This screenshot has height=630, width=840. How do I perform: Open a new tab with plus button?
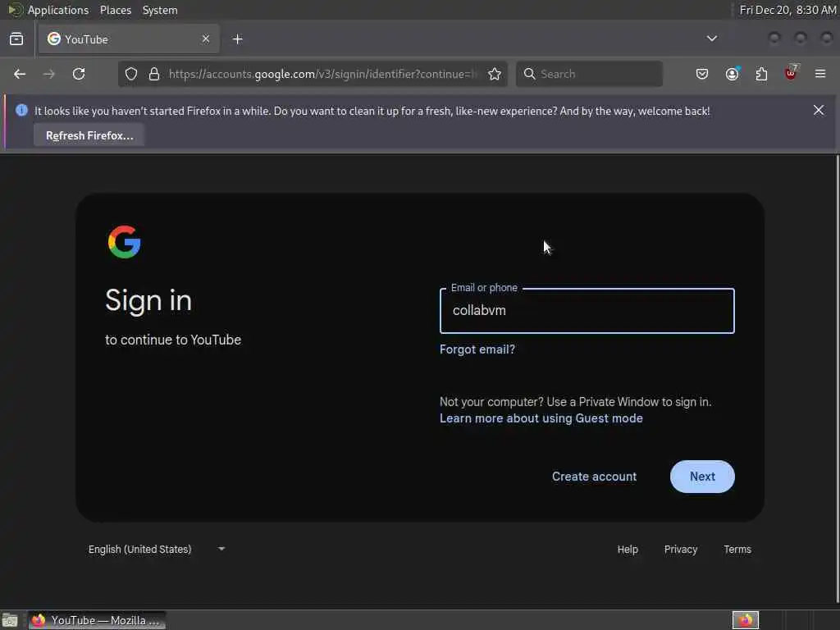click(238, 39)
